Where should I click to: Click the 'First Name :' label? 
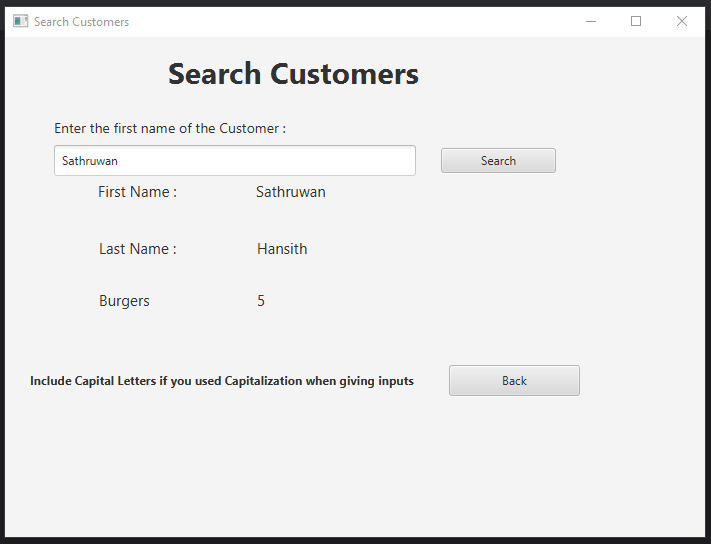click(137, 192)
